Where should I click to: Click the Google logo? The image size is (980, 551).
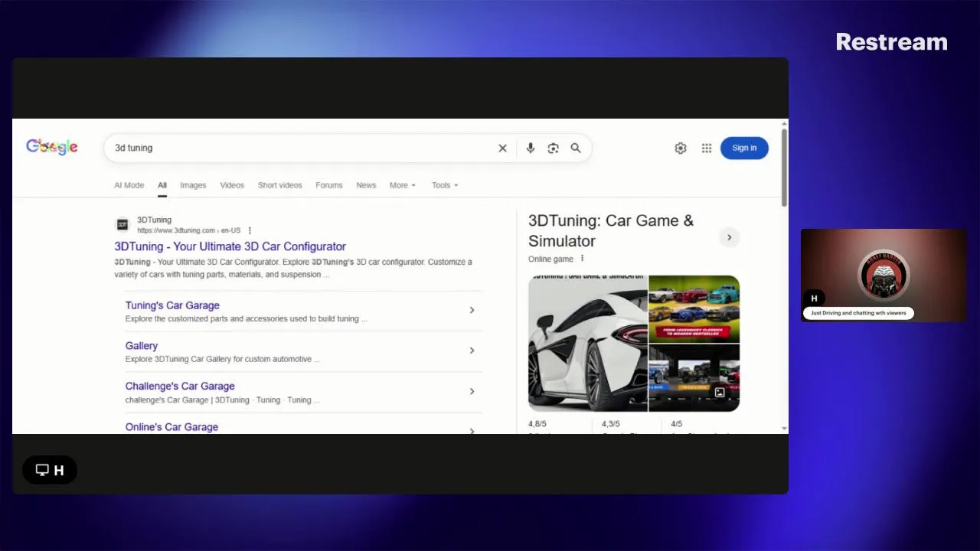pos(52,147)
